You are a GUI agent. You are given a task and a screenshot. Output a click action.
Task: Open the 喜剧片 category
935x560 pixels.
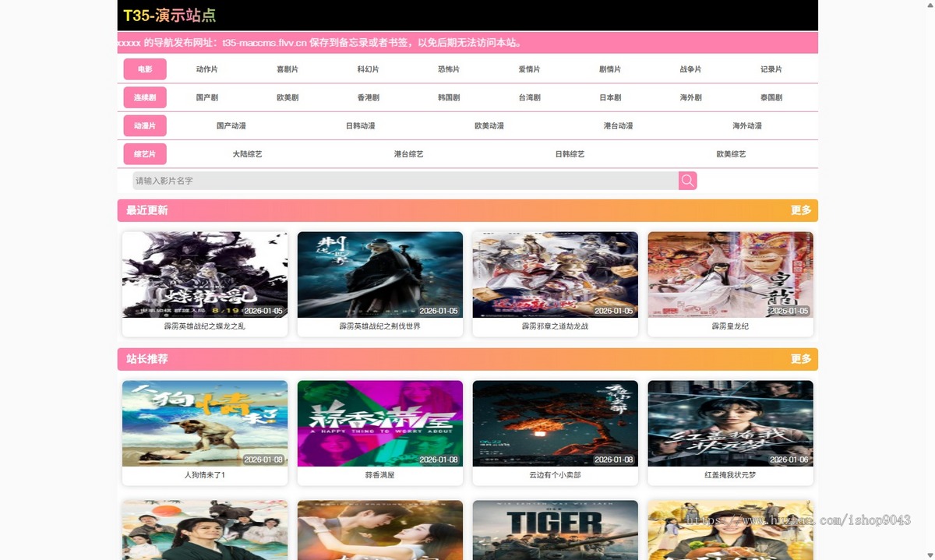click(288, 69)
